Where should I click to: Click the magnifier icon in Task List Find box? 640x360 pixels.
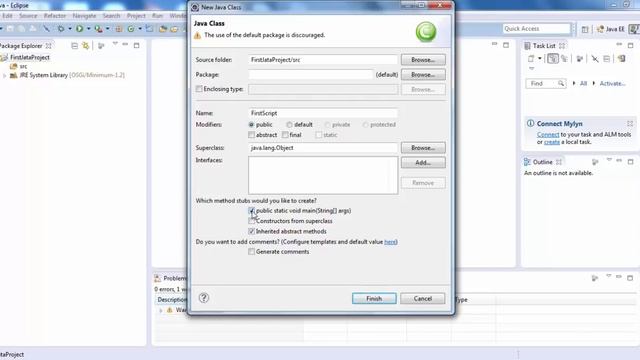point(561,83)
